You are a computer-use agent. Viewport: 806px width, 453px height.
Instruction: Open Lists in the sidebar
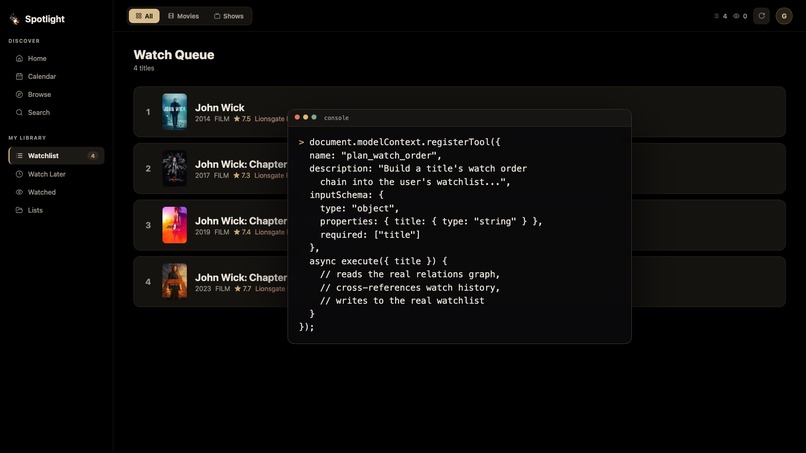tap(57, 210)
